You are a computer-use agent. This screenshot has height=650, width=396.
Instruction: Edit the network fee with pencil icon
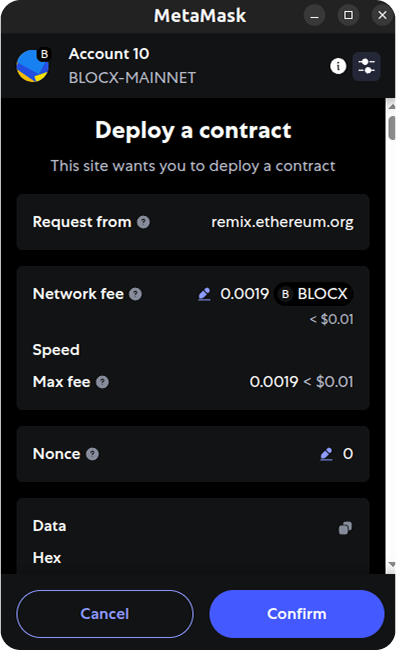click(204, 294)
